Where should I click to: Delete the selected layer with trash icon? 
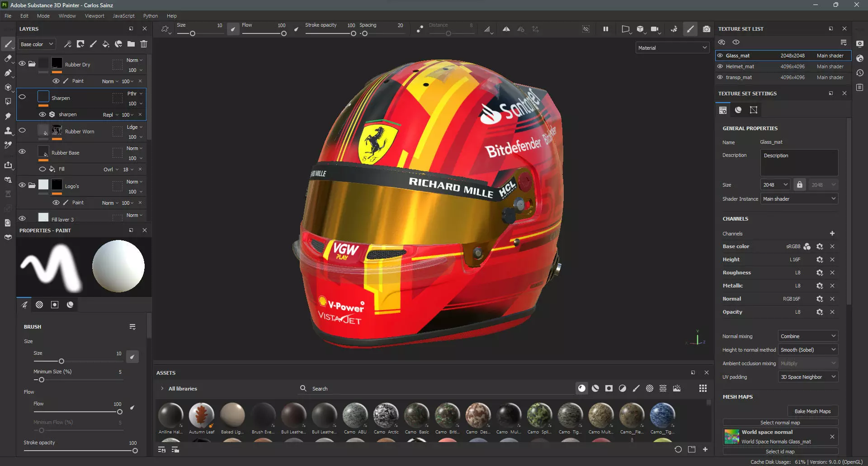point(144,44)
